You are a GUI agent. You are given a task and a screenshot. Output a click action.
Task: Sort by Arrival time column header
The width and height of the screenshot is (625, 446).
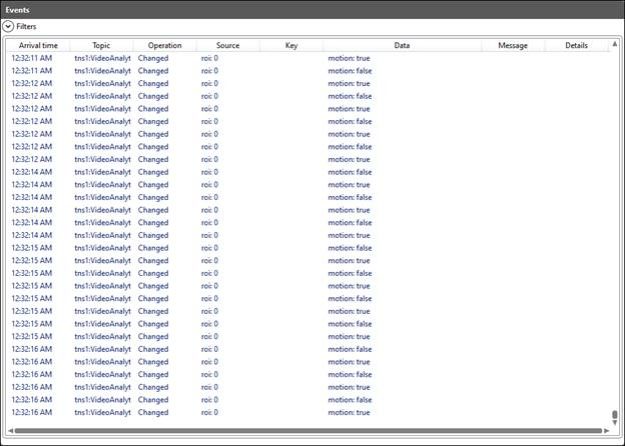(x=38, y=46)
